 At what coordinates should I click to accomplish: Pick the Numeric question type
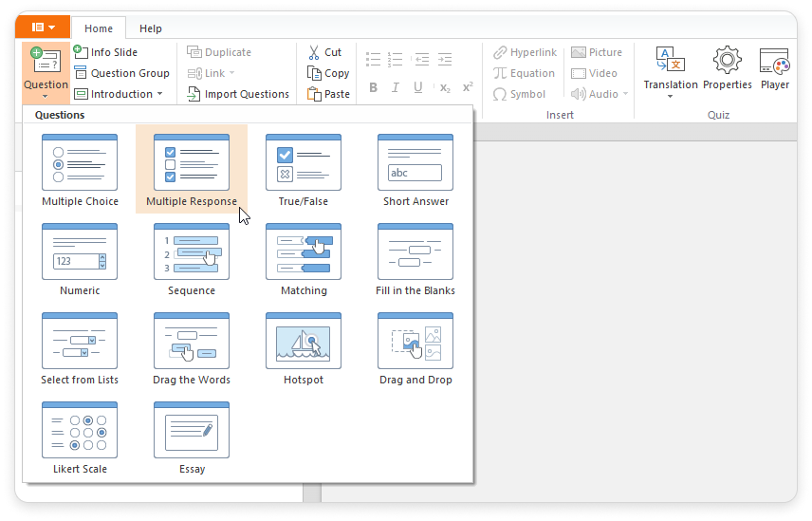click(80, 259)
